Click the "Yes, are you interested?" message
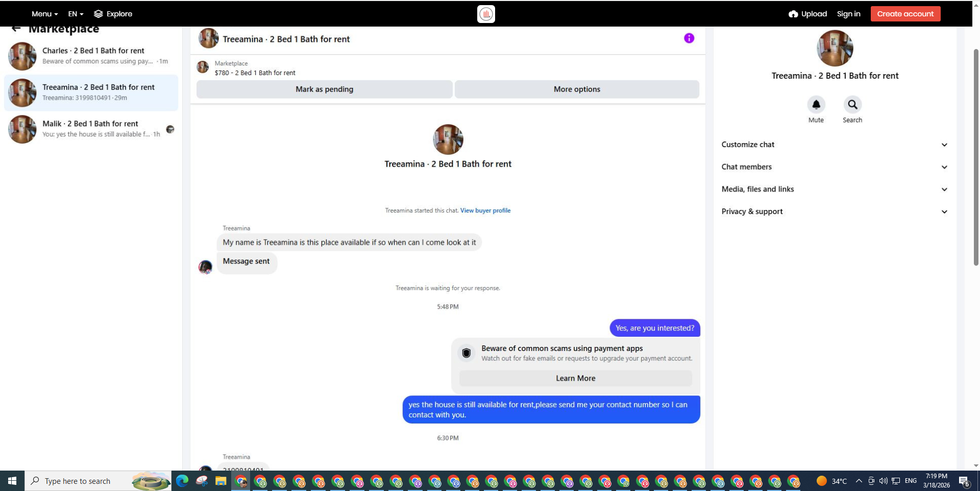 click(655, 328)
